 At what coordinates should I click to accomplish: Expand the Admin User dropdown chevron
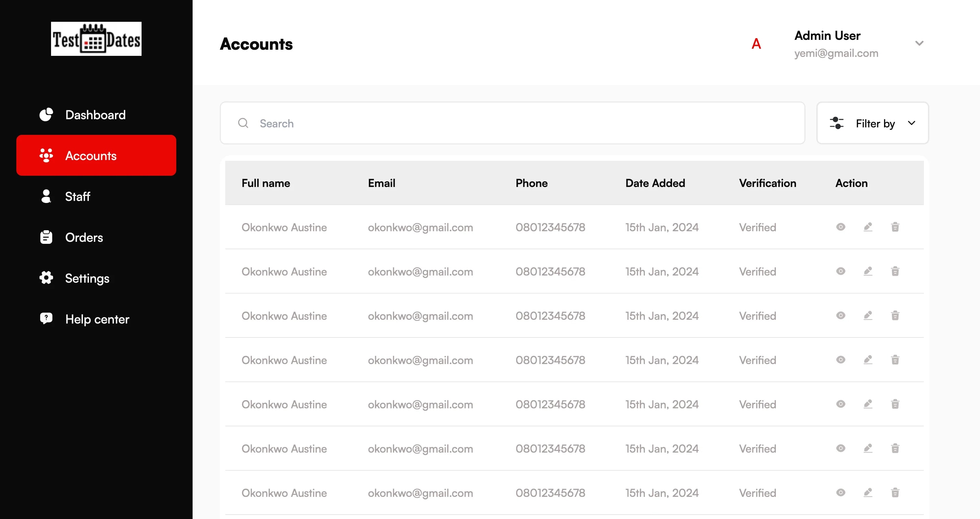click(x=919, y=43)
